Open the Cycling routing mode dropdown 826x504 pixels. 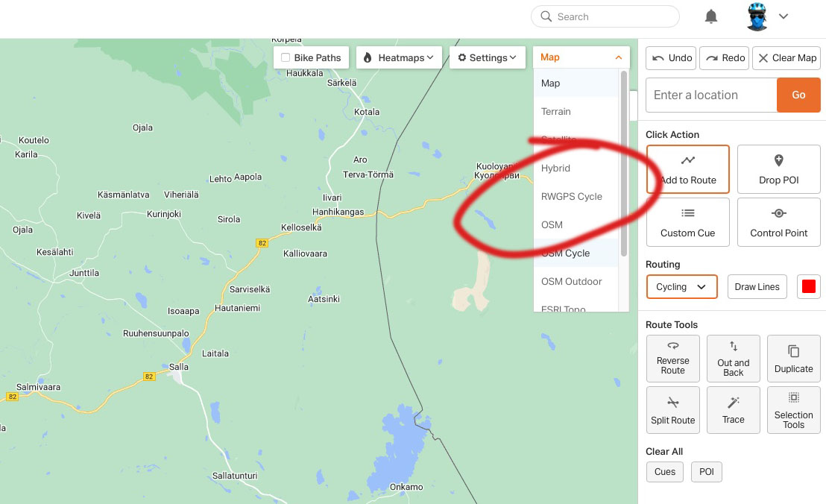pos(681,286)
